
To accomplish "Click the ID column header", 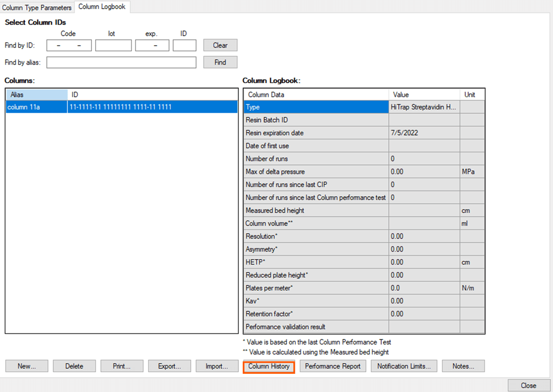I will click(152, 95).
